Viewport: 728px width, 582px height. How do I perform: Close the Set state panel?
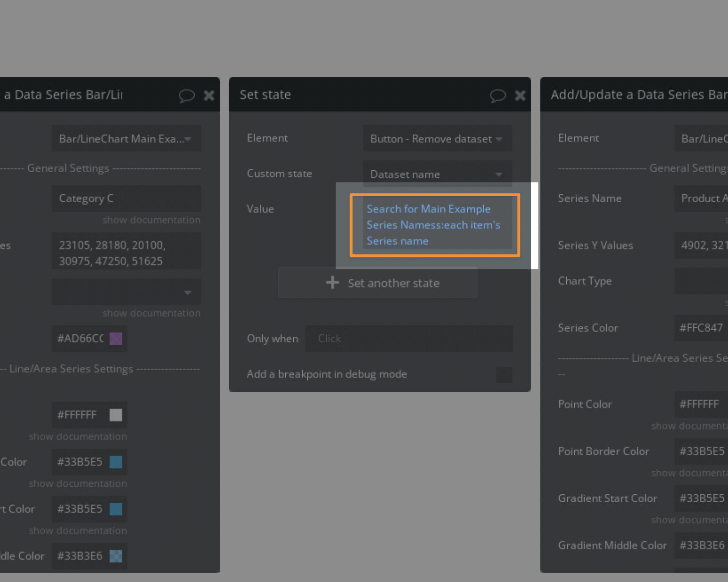[x=520, y=96]
